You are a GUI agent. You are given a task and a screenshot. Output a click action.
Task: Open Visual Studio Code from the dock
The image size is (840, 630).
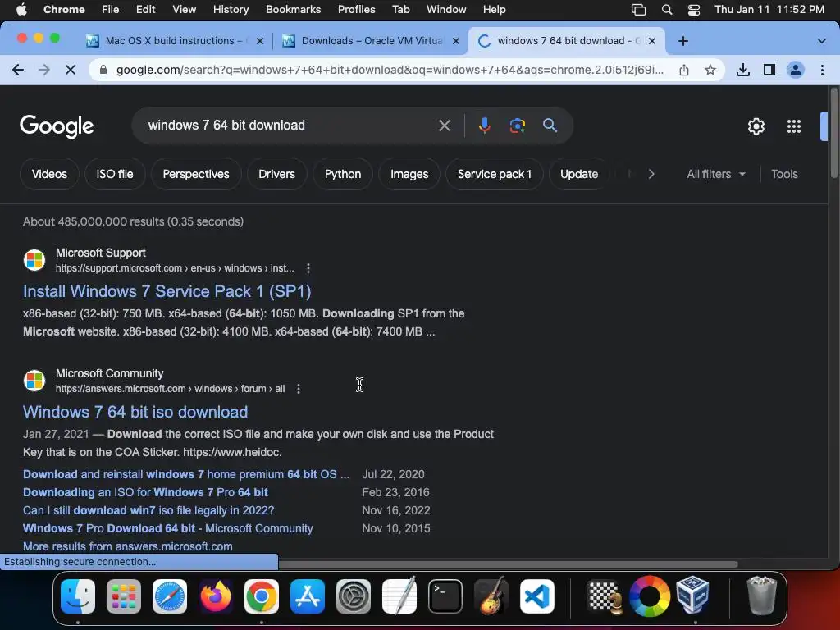click(x=536, y=596)
